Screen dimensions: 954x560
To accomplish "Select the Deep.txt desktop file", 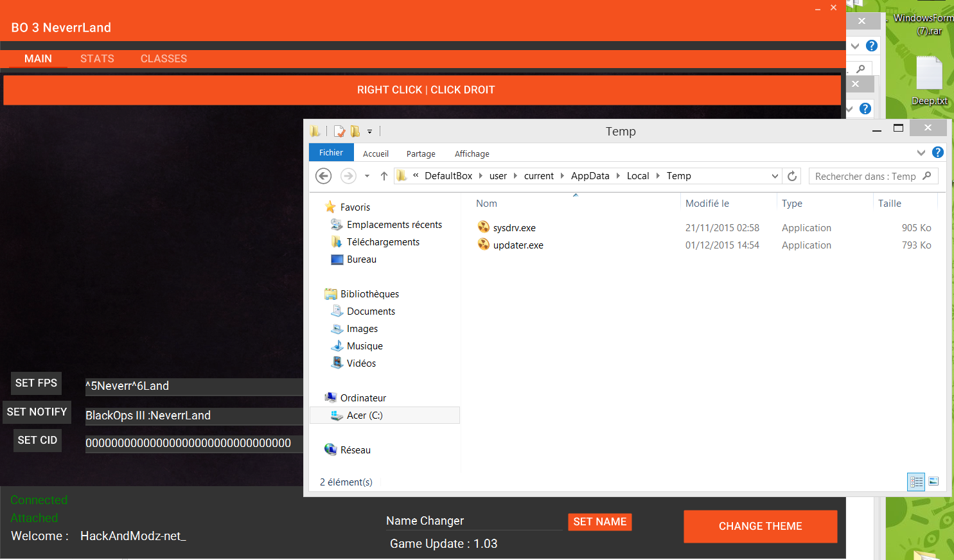I will pyautogui.click(x=930, y=81).
